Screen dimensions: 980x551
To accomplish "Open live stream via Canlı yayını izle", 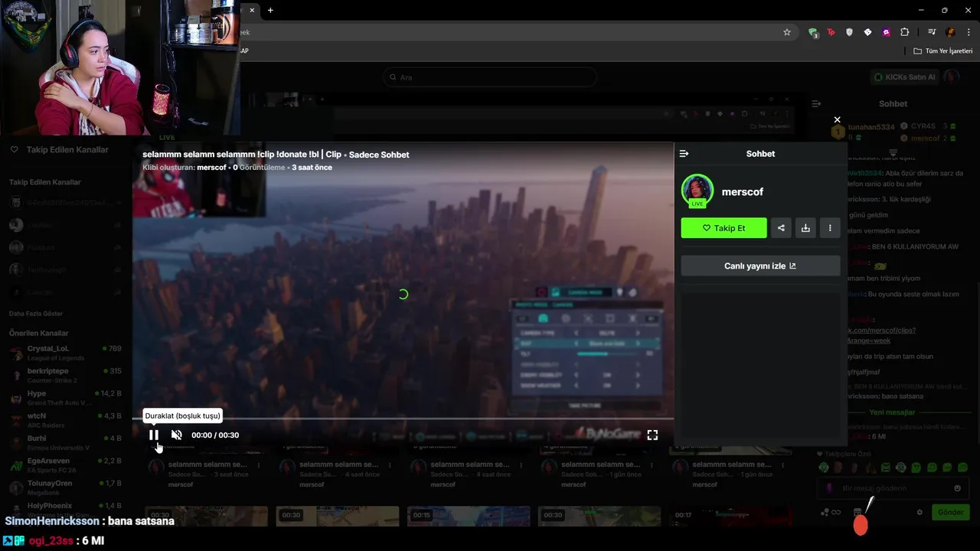I will point(760,266).
